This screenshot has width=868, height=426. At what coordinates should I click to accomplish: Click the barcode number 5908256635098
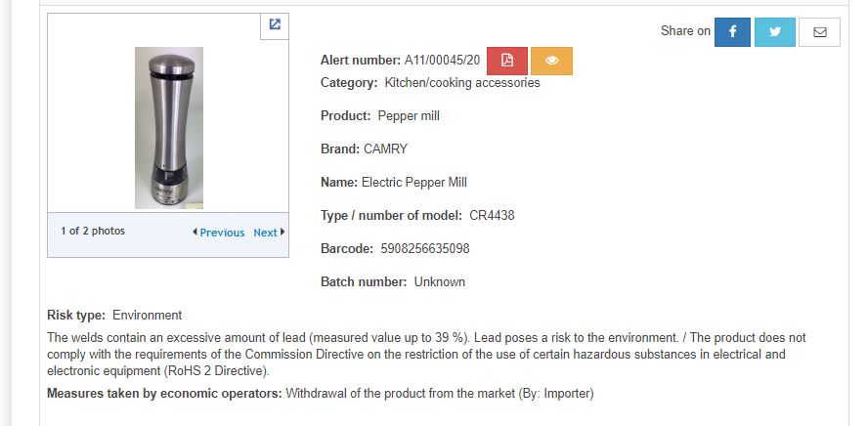[x=425, y=249]
